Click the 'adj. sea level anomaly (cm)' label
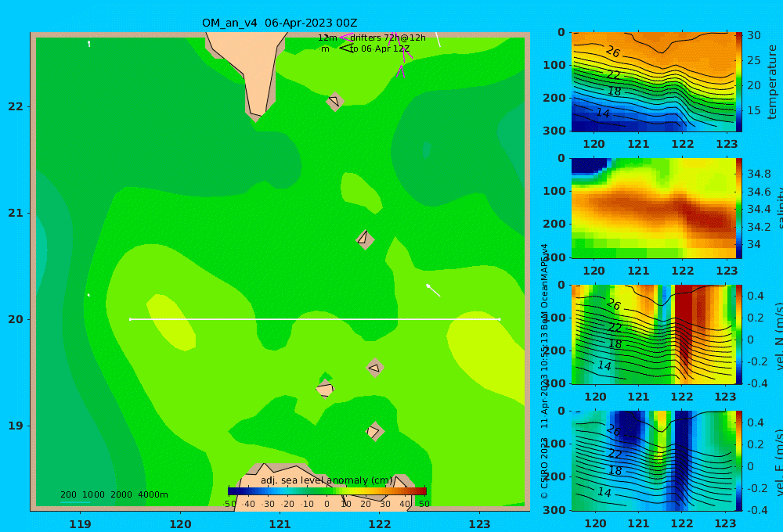The height and width of the screenshot is (532, 783). pyautogui.click(x=327, y=480)
